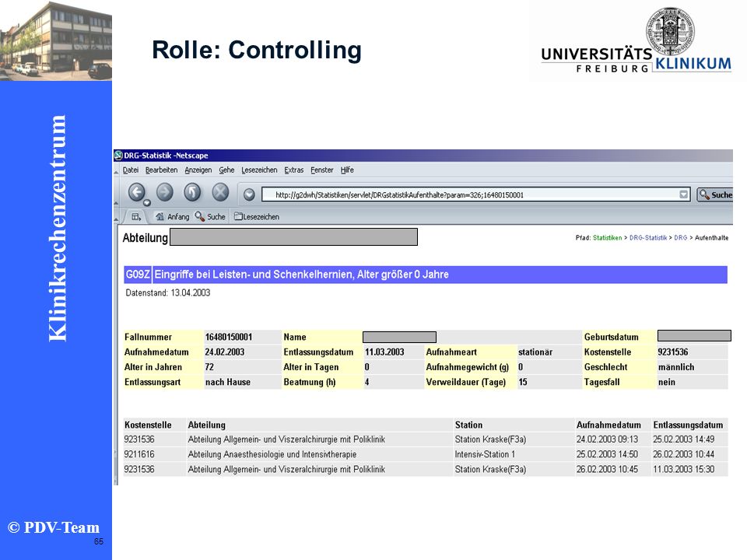Click the Suche search button at right

715,194
